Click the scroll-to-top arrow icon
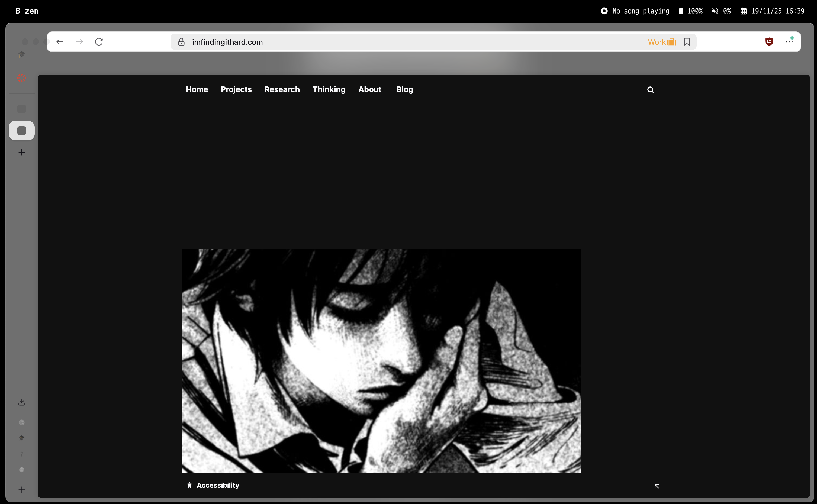817x504 pixels. [656, 486]
